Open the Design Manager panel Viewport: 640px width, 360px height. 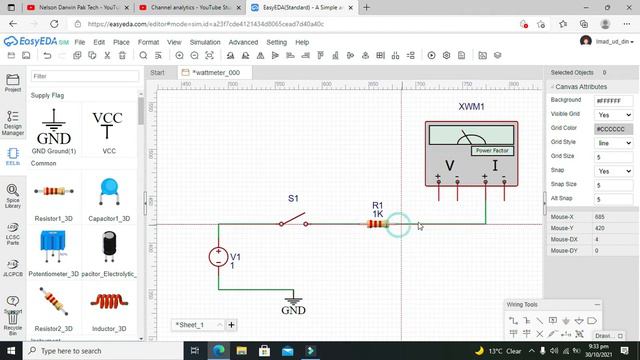[13, 123]
